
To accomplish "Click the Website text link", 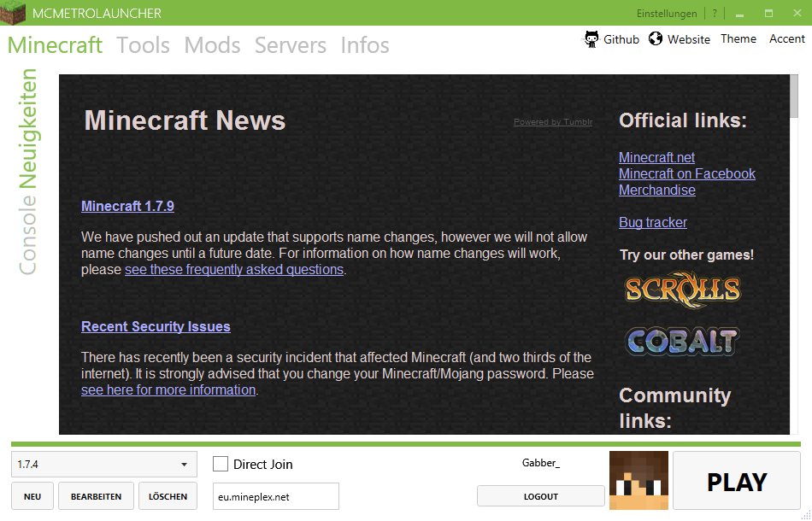I will click(x=689, y=39).
